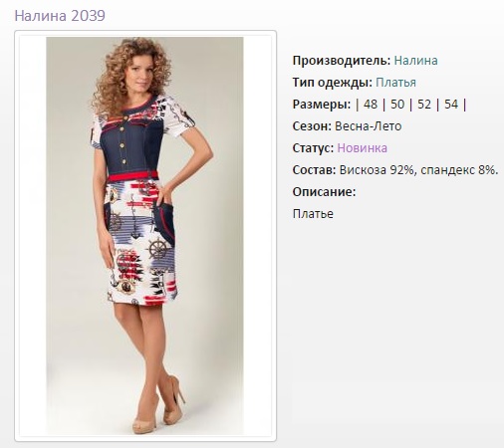
Task: Click the Тип одежды label
Action: click(x=333, y=83)
